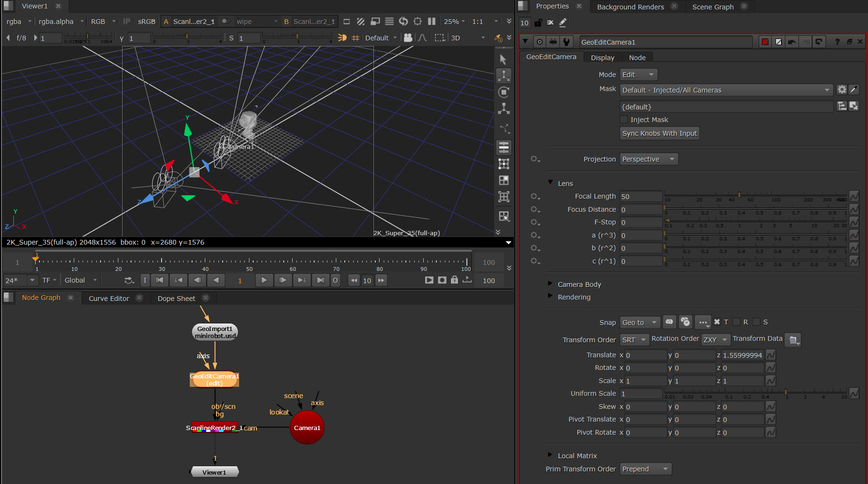Toggle the R snap checkbox

tap(736, 322)
